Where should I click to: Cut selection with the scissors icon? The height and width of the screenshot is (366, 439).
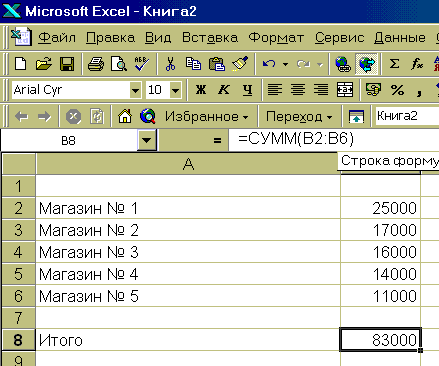pos(170,63)
